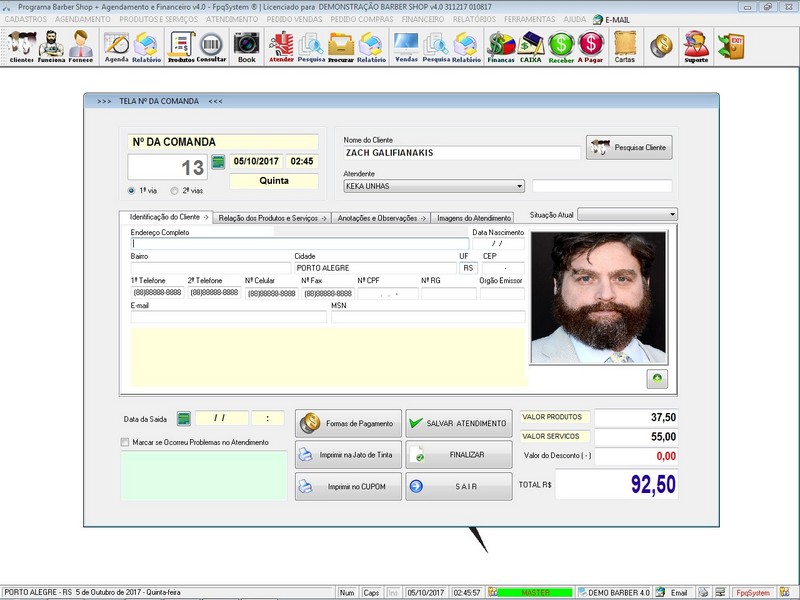Open the Book camera icon

pos(246,46)
